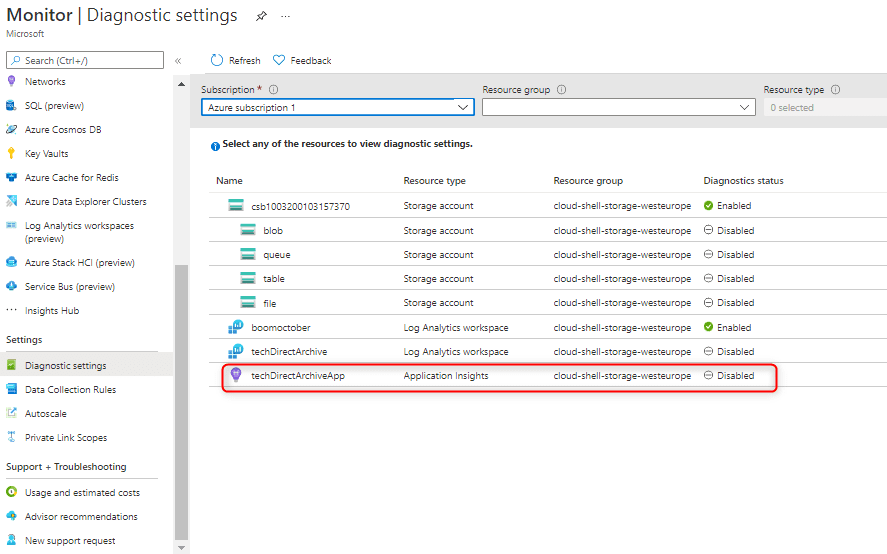The image size is (887, 554).
Task: Click the Data Collection Rules icon
Action: [11, 389]
